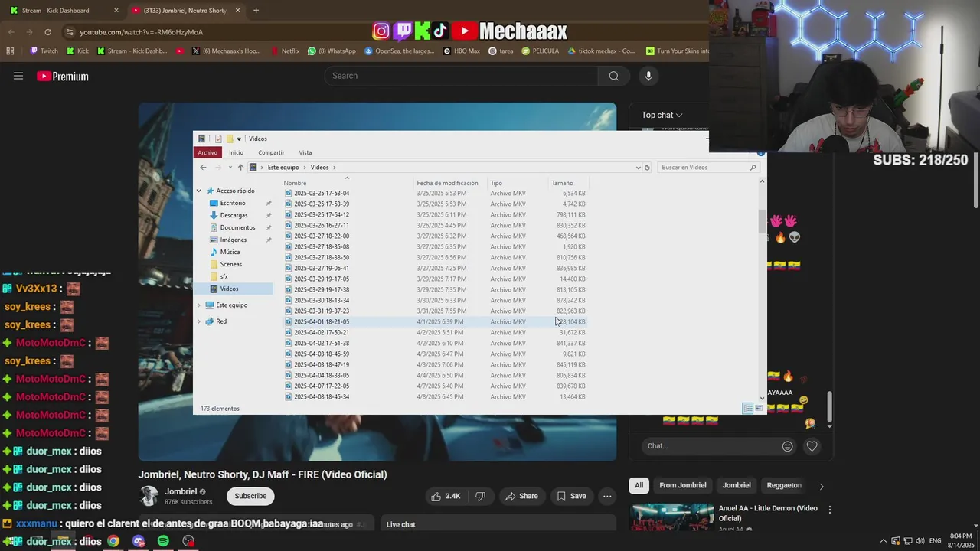Screen dimensions: 980x551
Task: Open the YouTube hamburger guide menu
Action: point(18,76)
